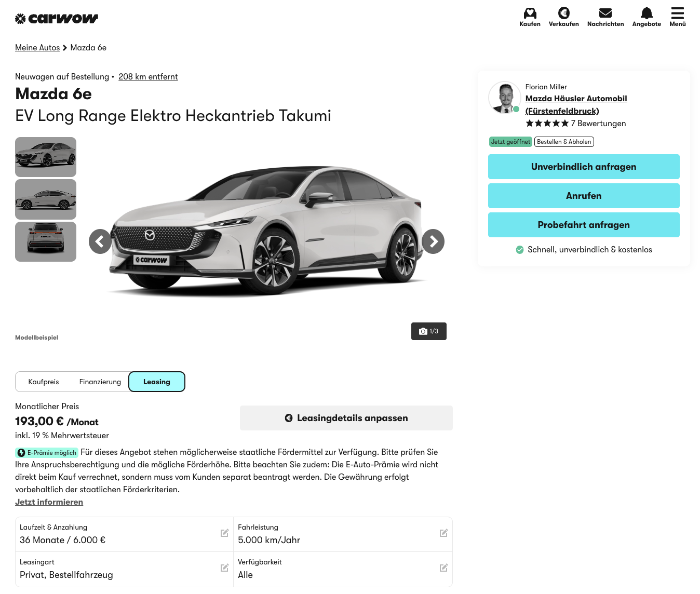Click Leasingdetails anpassen button
The image size is (700, 594).
click(346, 419)
